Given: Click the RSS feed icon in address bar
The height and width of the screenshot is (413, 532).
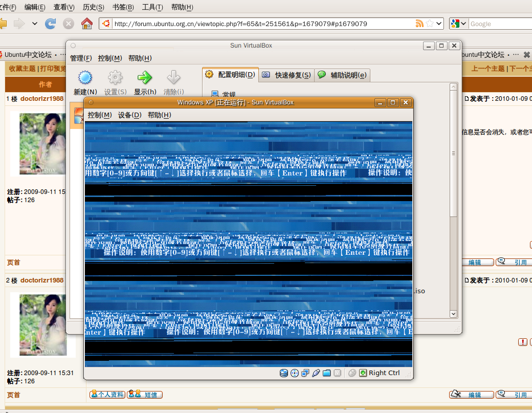Looking at the screenshot, I should click(419, 24).
